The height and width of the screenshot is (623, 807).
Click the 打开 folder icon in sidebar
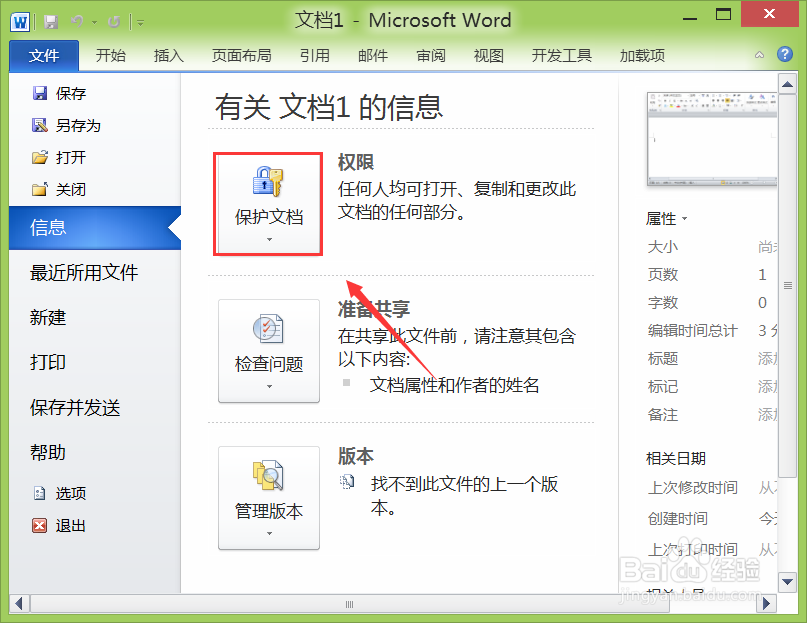(40, 157)
